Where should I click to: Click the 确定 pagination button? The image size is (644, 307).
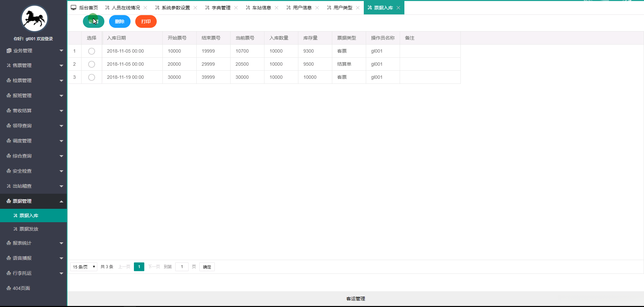click(207, 267)
